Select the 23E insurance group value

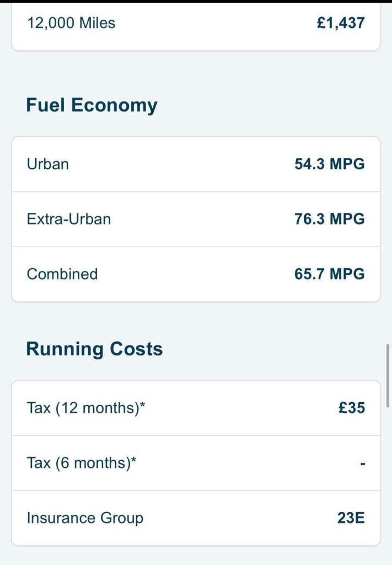[351, 518]
